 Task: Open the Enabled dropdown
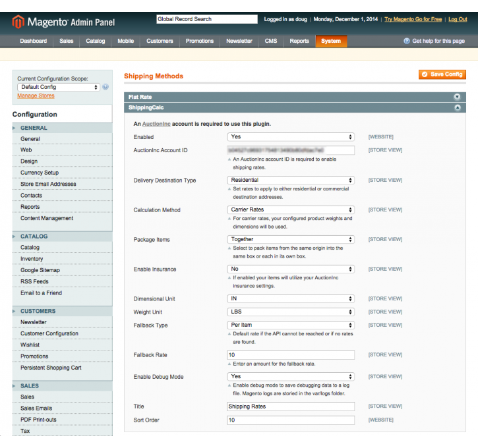point(291,137)
